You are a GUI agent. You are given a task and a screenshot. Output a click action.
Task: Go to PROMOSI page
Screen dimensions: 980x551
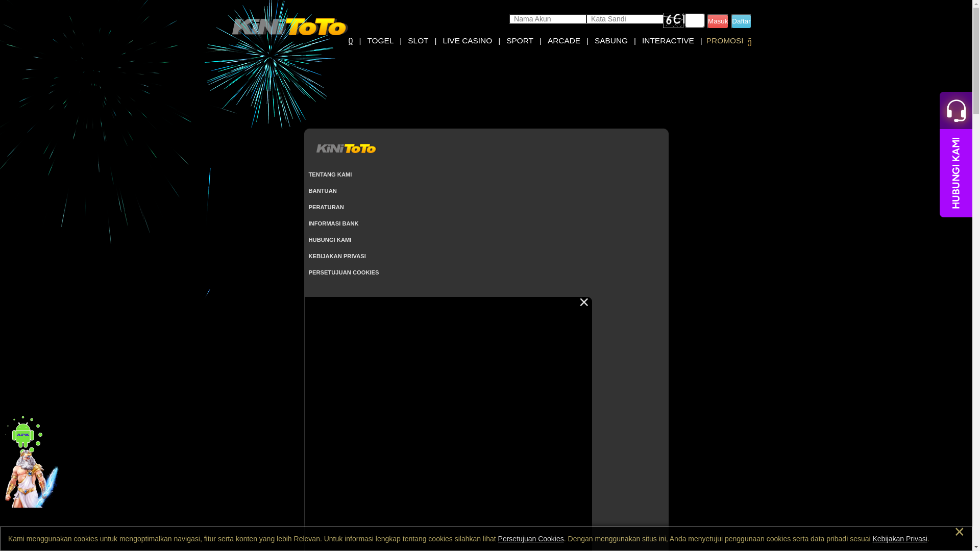pos(724,41)
